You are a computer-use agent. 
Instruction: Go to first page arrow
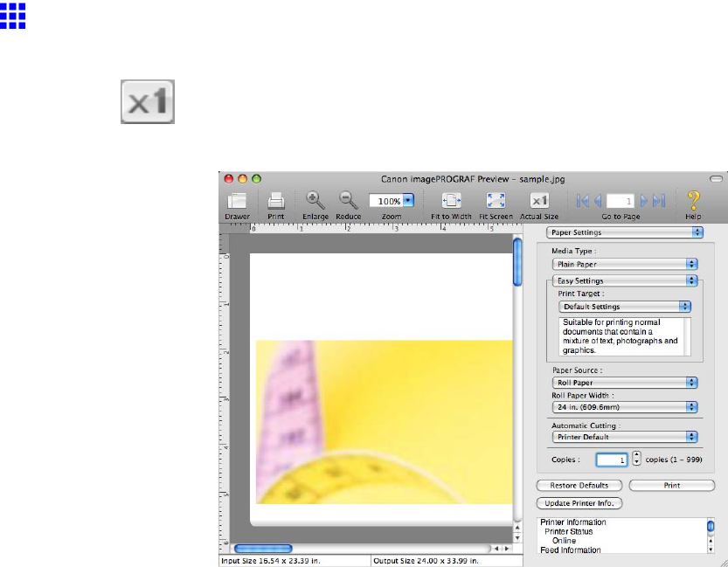point(582,201)
